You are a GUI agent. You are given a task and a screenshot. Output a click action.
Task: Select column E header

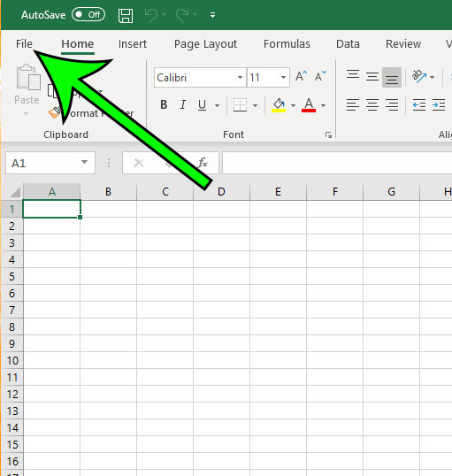pos(278,192)
